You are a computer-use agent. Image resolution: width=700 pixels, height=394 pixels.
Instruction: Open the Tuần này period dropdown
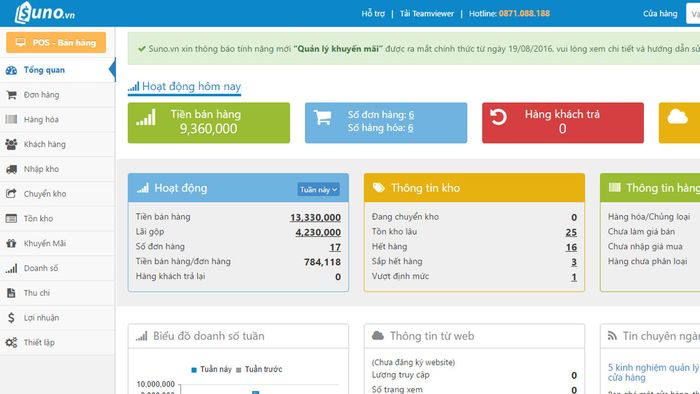point(318,190)
